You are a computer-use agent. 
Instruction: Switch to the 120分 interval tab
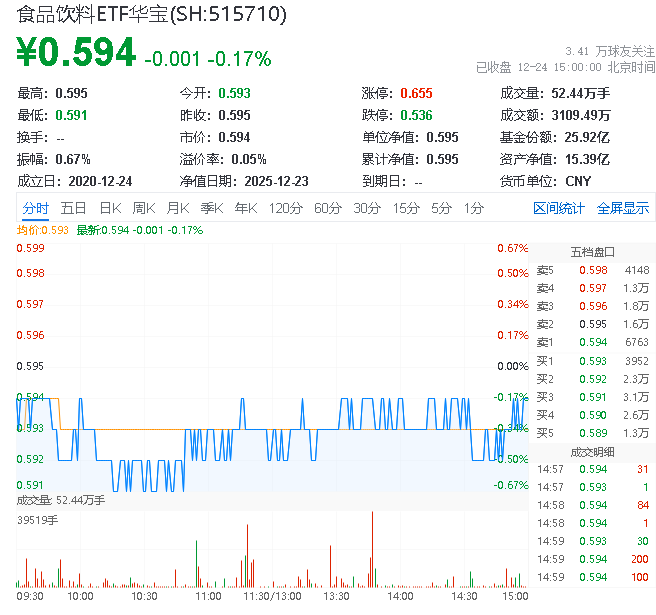point(286,208)
